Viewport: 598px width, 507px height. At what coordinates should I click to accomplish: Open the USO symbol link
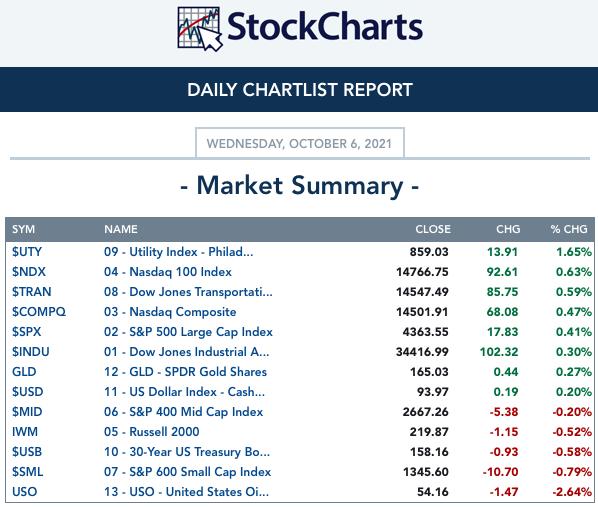point(24,492)
